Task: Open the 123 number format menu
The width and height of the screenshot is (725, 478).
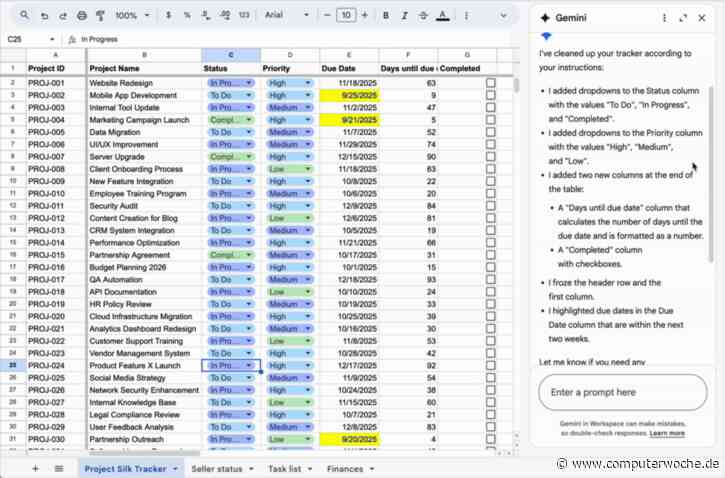Action: point(244,15)
